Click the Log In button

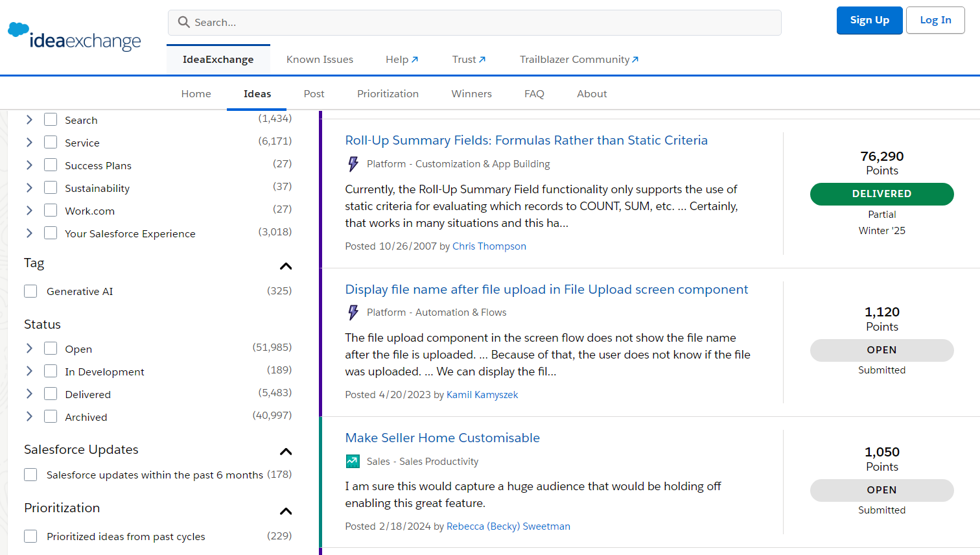coord(935,20)
